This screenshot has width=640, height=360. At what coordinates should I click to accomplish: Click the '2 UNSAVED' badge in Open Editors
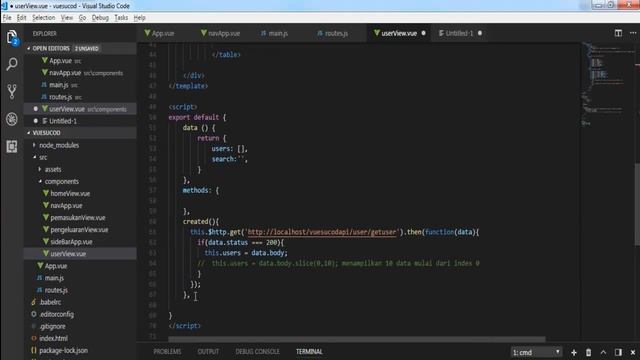coord(87,48)
